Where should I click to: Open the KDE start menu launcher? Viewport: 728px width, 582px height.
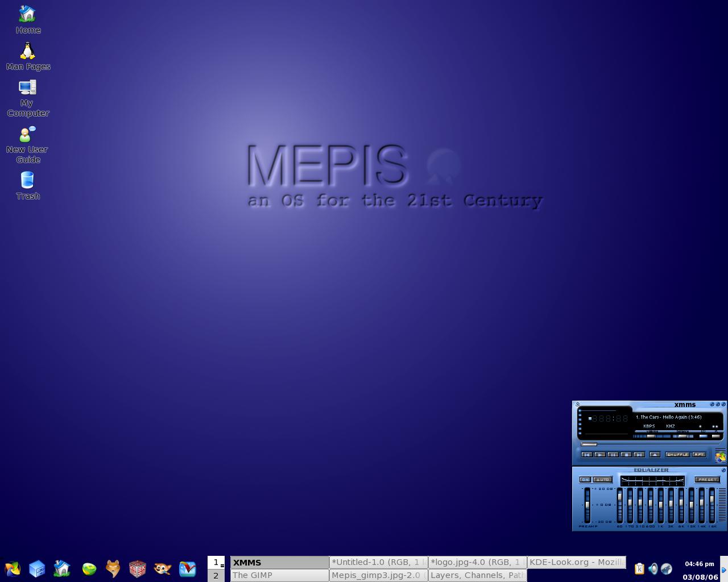tap(13, 568)
